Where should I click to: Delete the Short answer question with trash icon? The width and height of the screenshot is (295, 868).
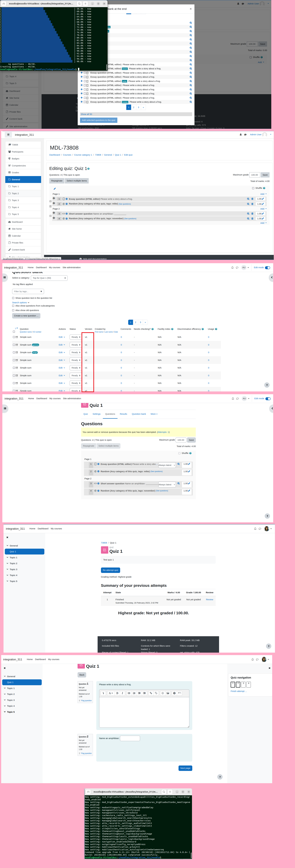coord(252,214)
